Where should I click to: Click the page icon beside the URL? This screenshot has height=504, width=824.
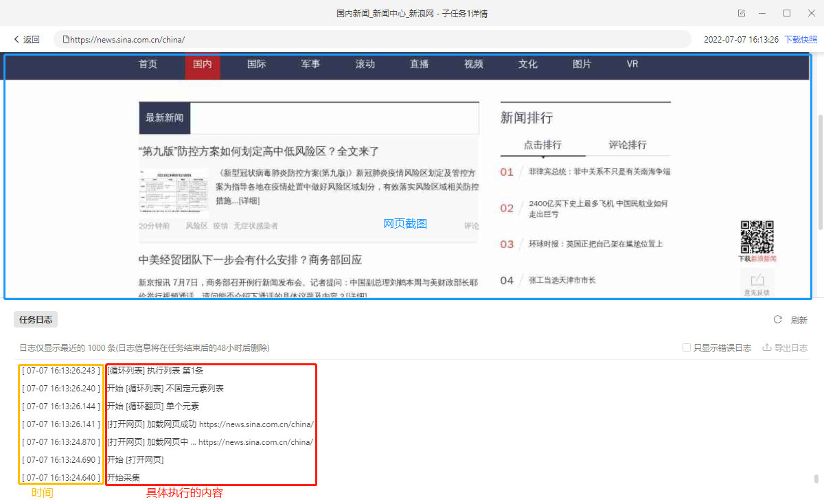coord(66,39)
